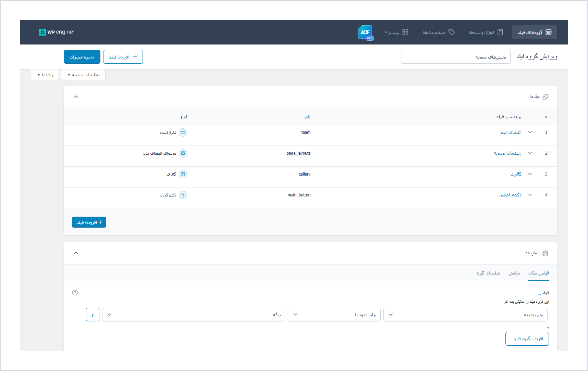Image resolution: width=588 pixels, height=371 pixels.
Task: Click the و (and) rule button
Action: 93,315
